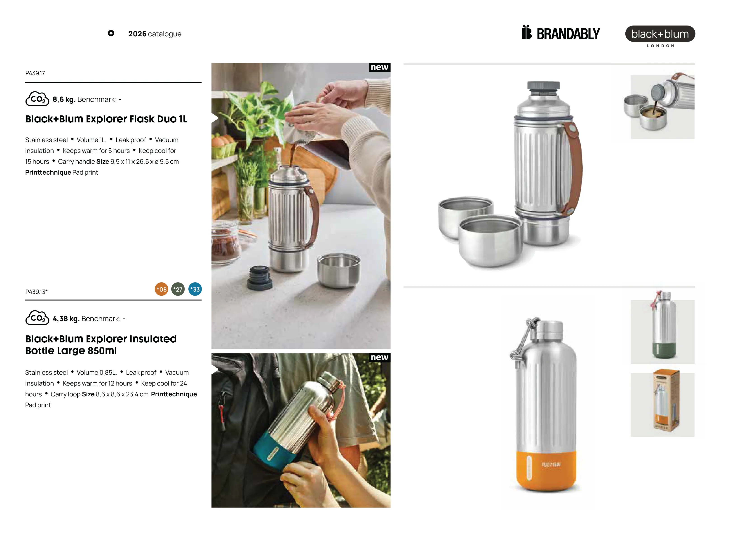The image size is (756, 538).
Task: Click the CO2 cloud icon for Insulated Bottle
Action: pyautogui.click(x=37, y=318)
